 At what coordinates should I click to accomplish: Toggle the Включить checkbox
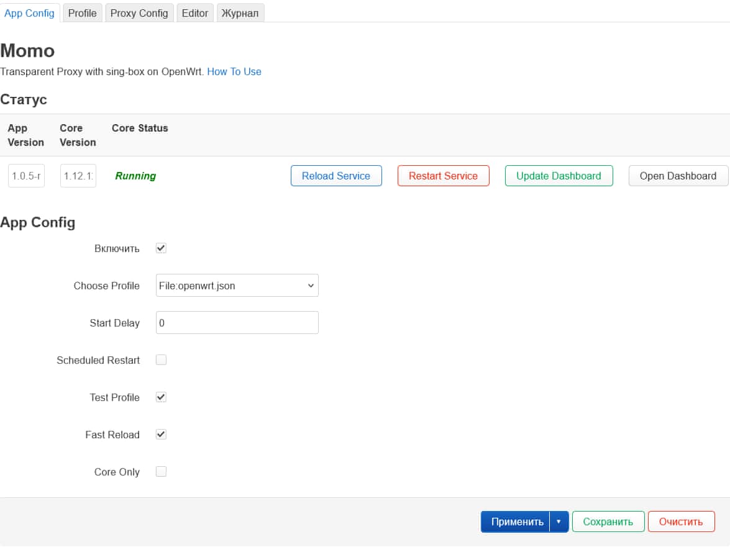pos(161,248)
